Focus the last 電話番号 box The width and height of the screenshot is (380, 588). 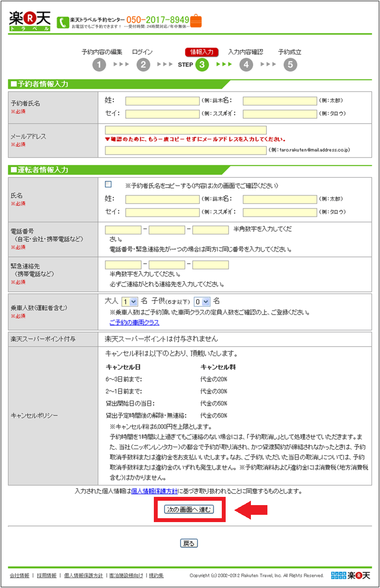(x=211, y=230)
